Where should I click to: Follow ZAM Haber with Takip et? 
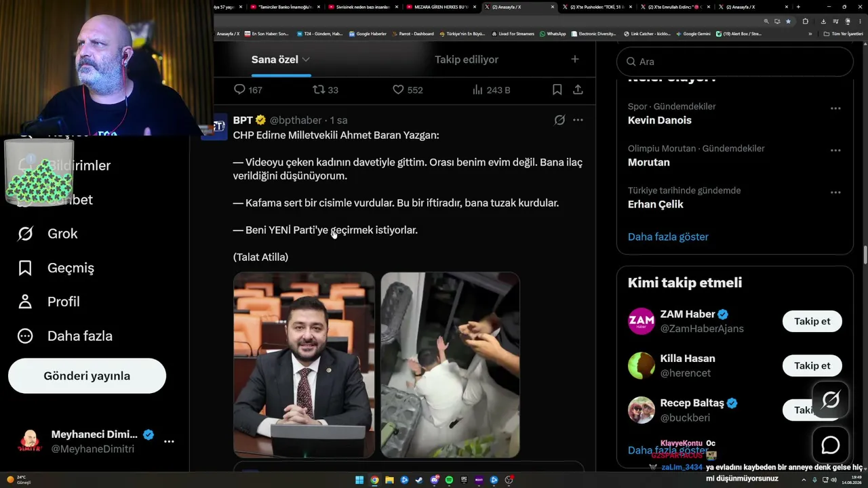[x=812, y=321]
